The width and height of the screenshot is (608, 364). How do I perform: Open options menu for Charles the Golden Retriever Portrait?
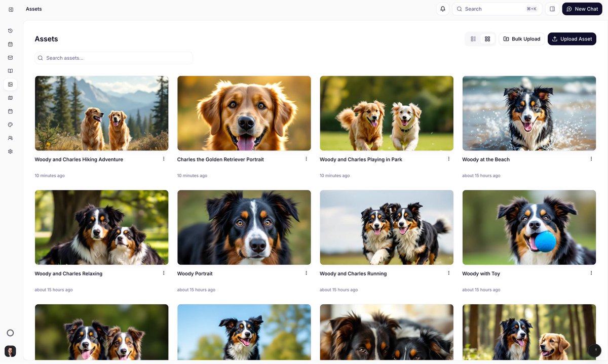306,159
